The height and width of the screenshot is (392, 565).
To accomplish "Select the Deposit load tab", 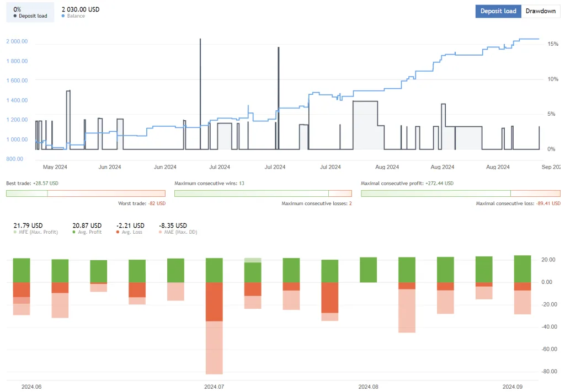I will coord(498,11).
